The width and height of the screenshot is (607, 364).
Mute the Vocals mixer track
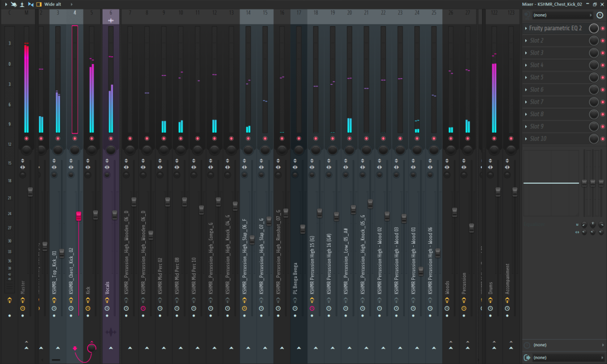pyautogui.click(x=111, y=138)
